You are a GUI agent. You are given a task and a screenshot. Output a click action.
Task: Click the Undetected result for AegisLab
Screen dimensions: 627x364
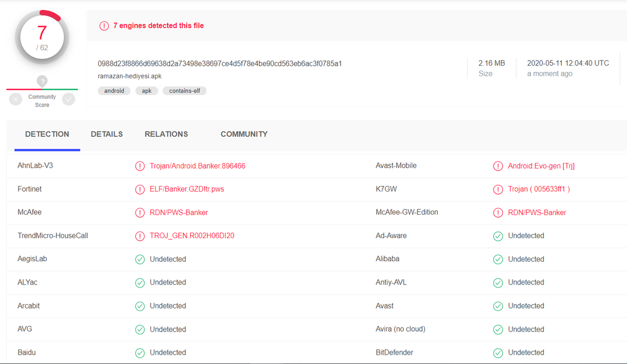point(168,259)
